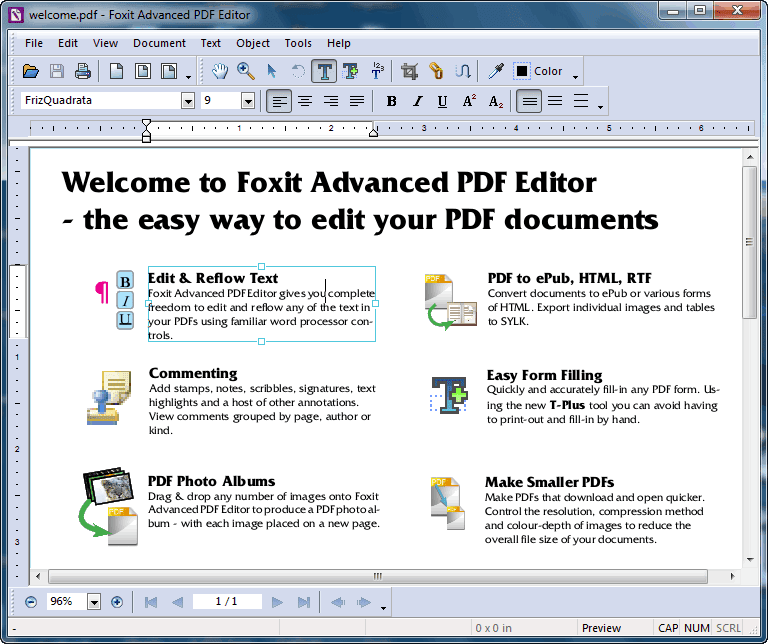Viewport: 768px width, 644px height.
Task: Expand the page toolbar overflow arrow
Action: pos(189,76)
